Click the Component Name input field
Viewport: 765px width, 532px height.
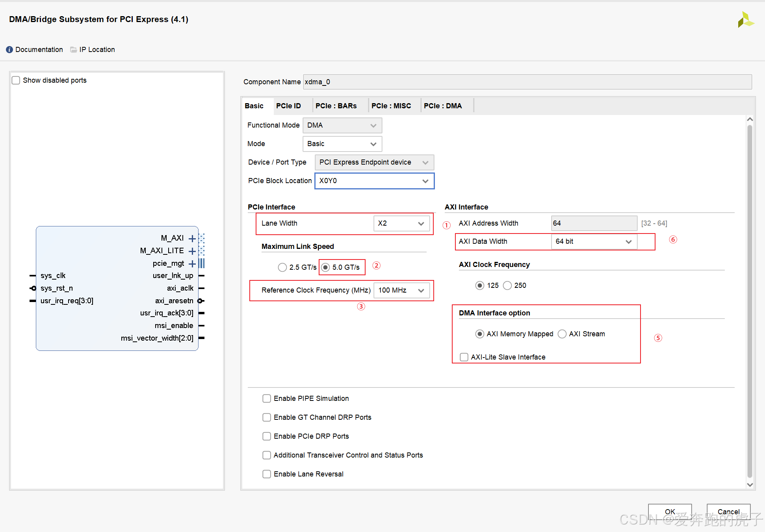click(527, 82)
